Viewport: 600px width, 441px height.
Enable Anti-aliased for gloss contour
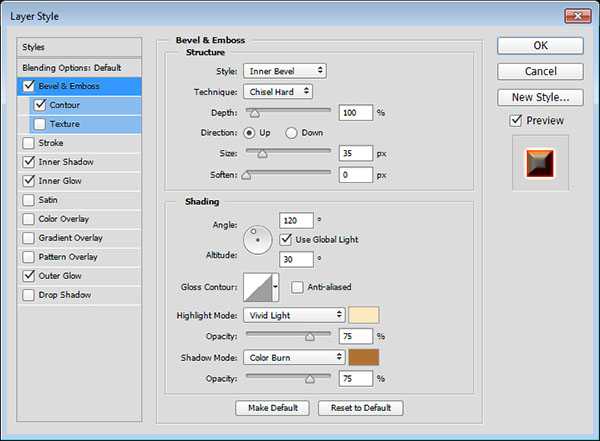click(297, 288)
